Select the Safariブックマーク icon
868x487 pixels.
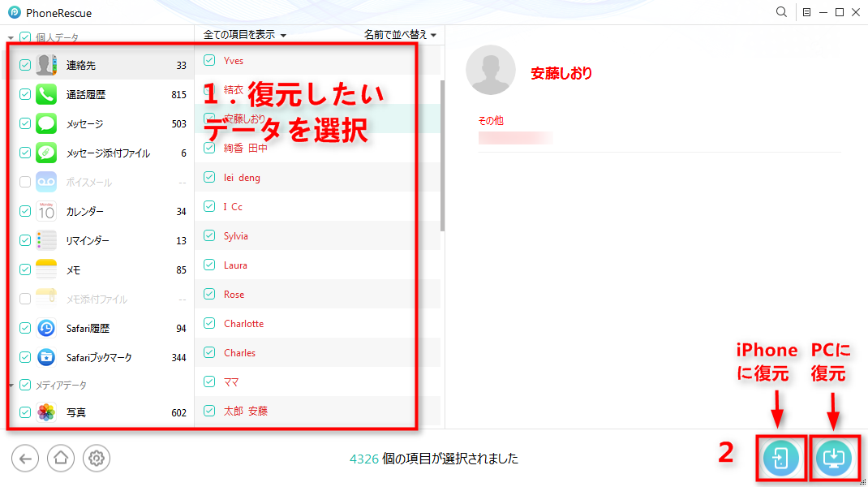tap(46, 357)
